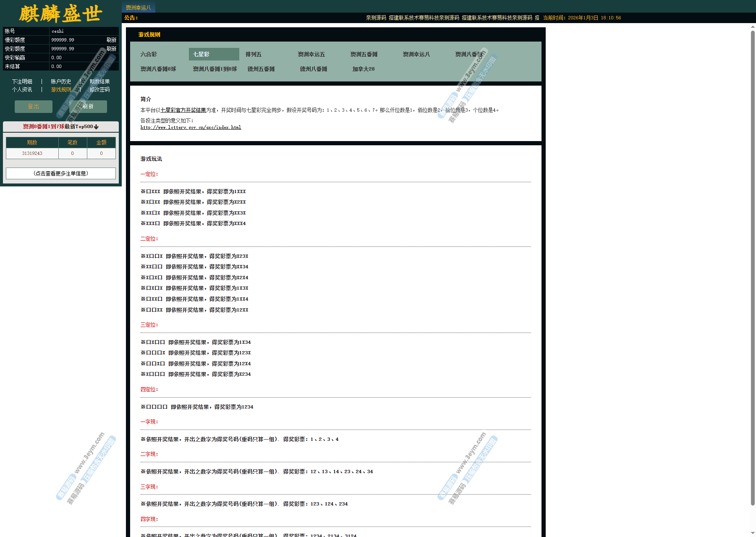Open 澳洲幸运五 rules tab
The width and height of the screenshot is (756, 537).
pyautogui.click(x=311, y=54)
